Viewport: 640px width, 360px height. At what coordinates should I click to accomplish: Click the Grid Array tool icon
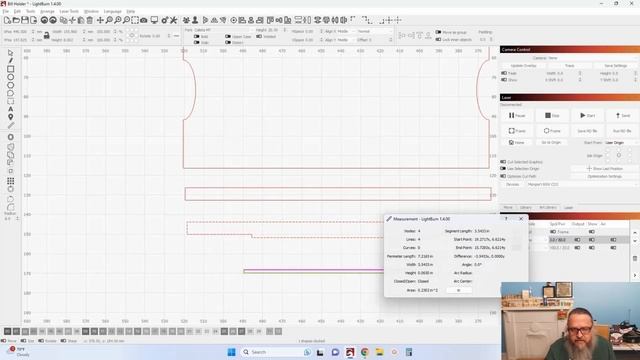click(x=11, y=181)
